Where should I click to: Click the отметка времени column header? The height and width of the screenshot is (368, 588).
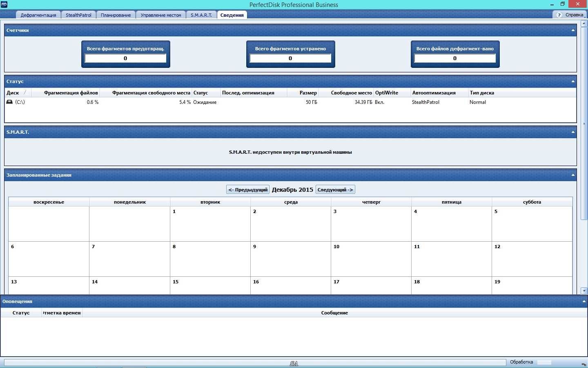coord(62,313)
